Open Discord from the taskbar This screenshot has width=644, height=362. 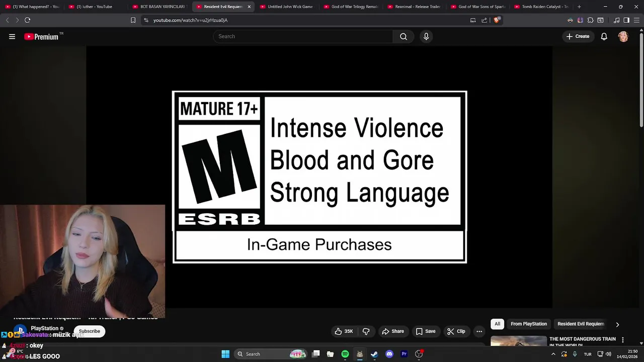[389, 354]
